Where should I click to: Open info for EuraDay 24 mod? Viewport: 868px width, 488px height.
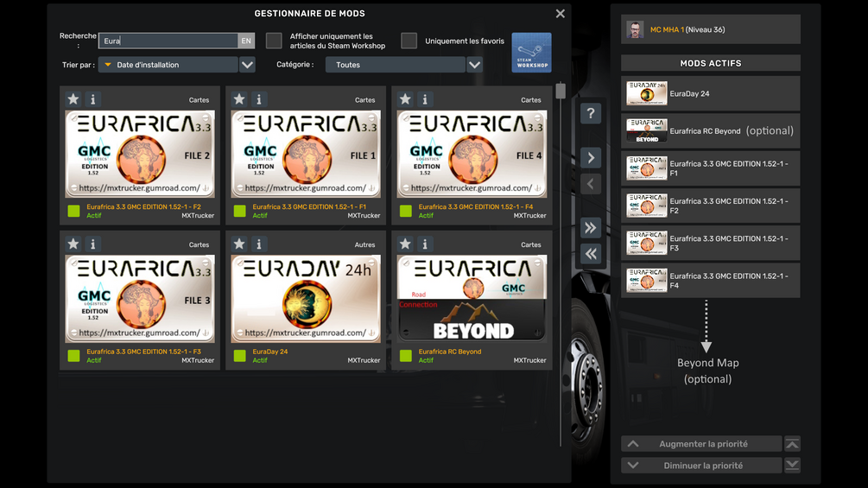[259, 244]
